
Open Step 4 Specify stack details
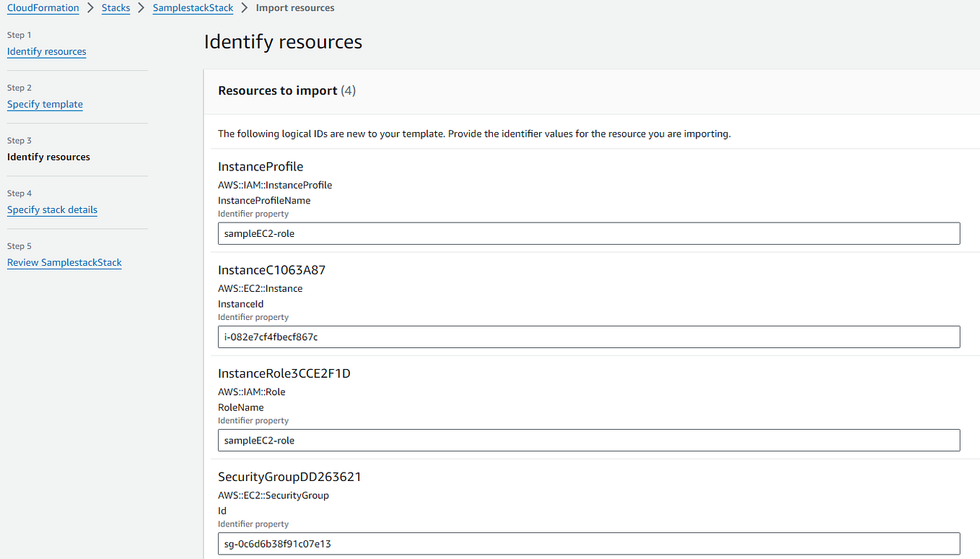pyautogui.click(x=52, y=209)
